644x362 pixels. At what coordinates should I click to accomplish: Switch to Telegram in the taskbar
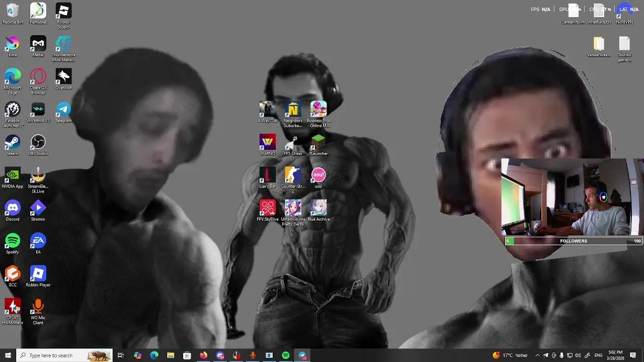click(x=302, y=355)
